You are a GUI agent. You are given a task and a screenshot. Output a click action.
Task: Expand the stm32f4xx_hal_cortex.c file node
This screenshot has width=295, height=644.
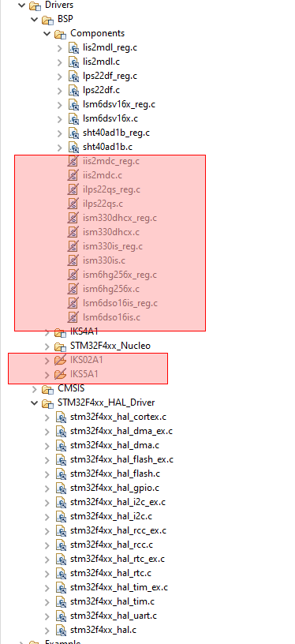click(47, 417)
